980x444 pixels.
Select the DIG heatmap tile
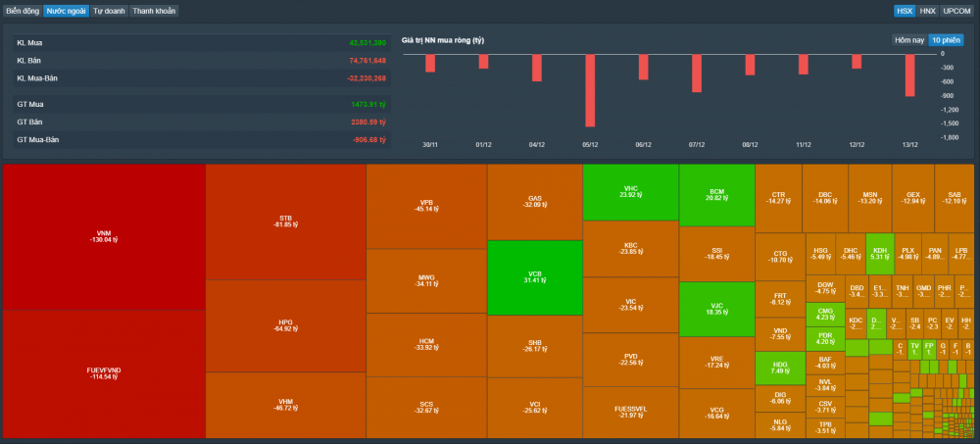780,398
